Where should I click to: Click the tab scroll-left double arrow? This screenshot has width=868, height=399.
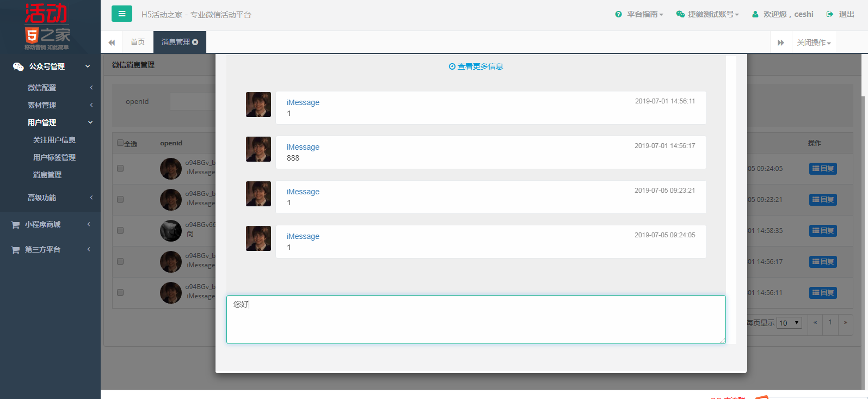click(112, 42)
